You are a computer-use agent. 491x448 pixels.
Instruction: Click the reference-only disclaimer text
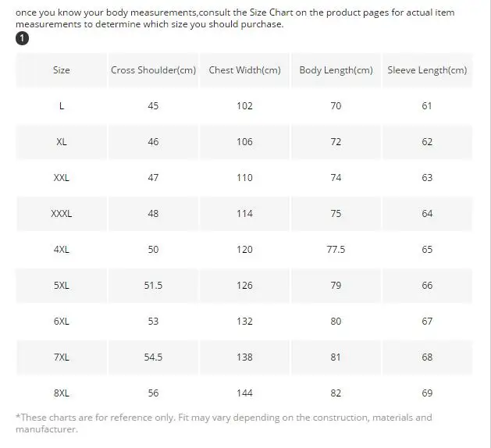[x=223, y=423]
